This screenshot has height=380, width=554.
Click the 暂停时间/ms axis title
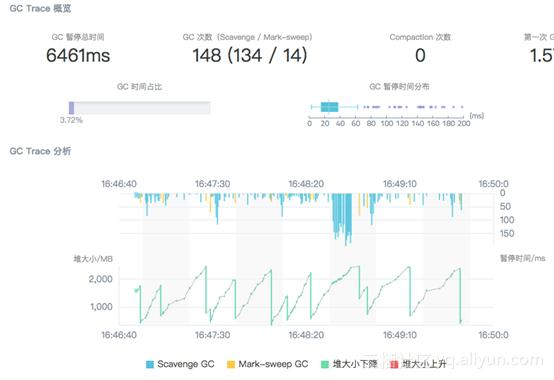click(x=523, y=258)
